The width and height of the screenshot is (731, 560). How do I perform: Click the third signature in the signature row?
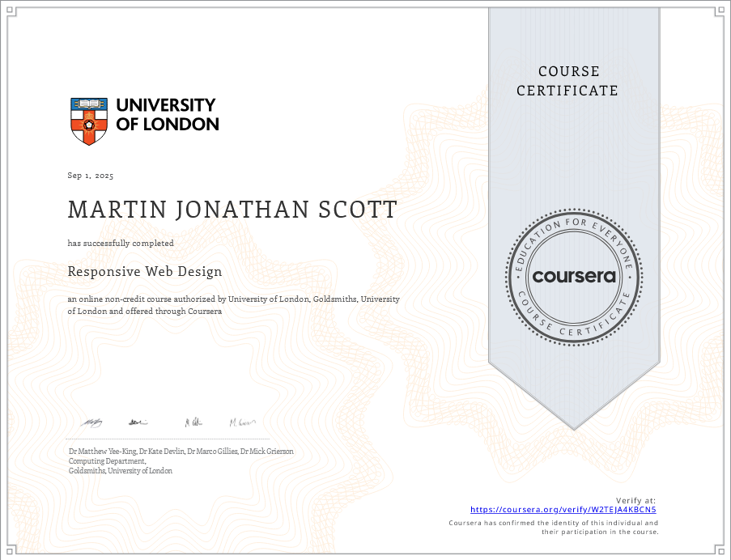pyautogui.click(x=194, y=422)
